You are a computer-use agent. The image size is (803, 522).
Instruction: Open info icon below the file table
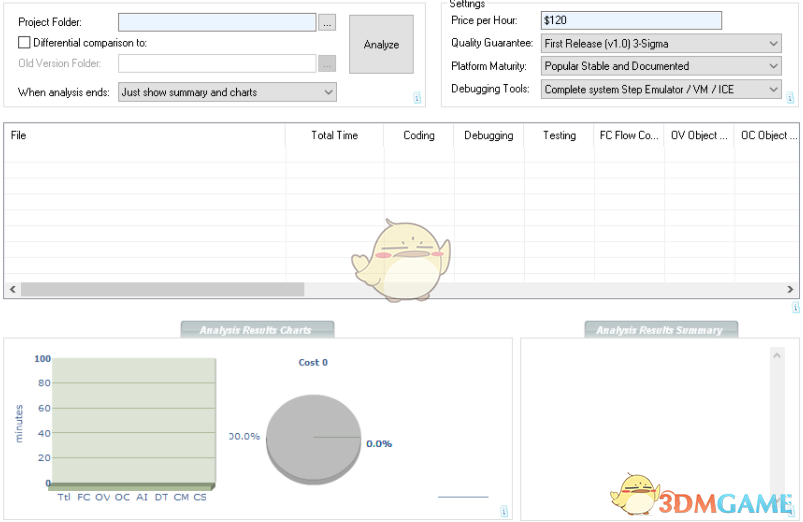(x=795, y=307)
